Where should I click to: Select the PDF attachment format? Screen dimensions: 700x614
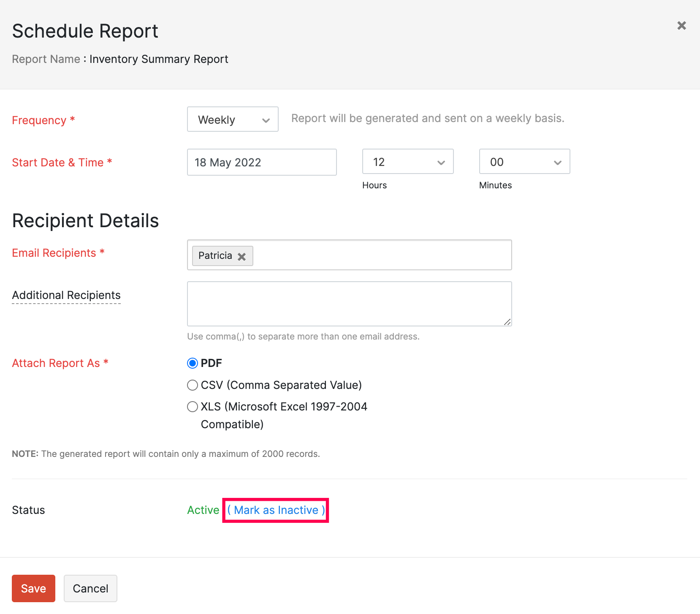coord(193,363)
